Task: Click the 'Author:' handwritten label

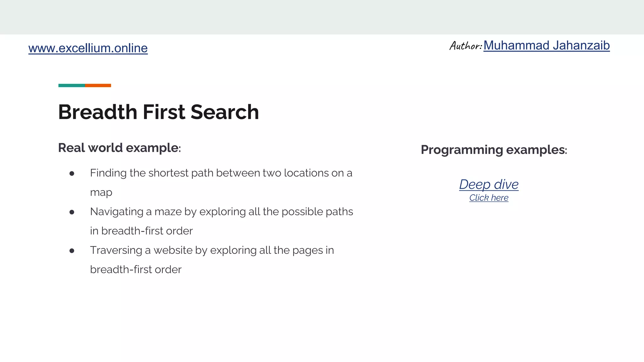Action: [466, 46]
